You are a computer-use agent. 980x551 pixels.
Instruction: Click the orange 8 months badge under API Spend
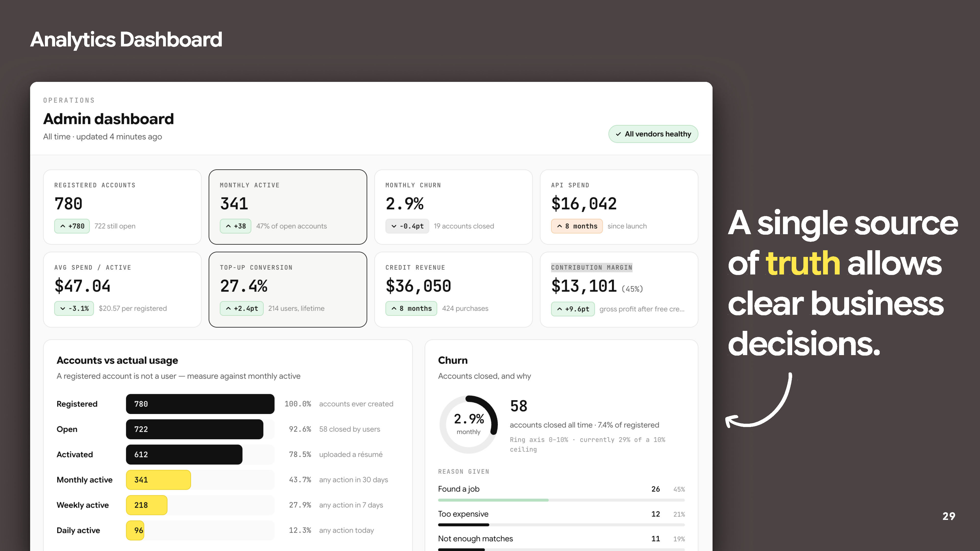coord(577,226)
